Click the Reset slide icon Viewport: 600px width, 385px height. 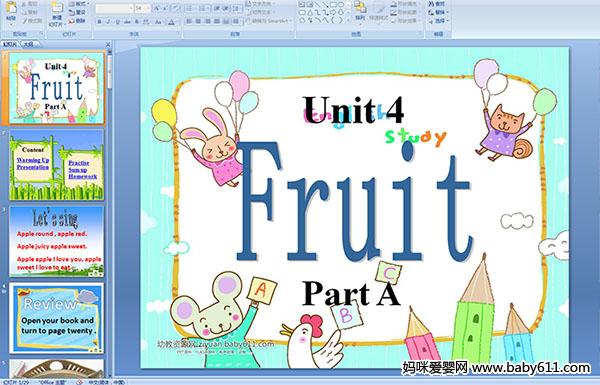[72, 12]
